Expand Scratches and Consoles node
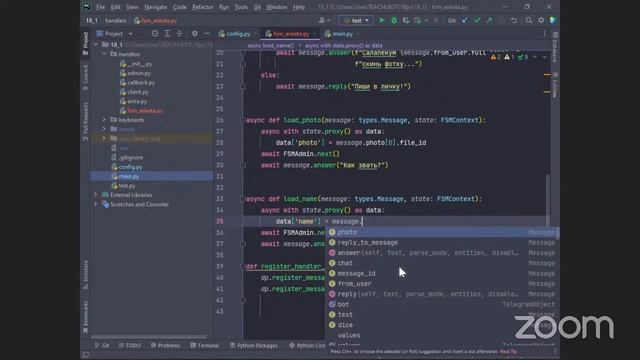 [x=96, y=204]
